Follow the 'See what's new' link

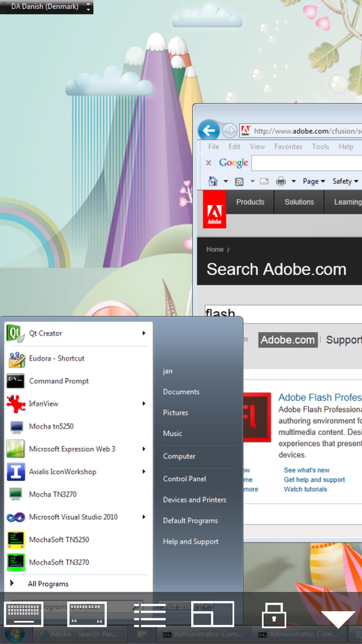click(307, 470)
